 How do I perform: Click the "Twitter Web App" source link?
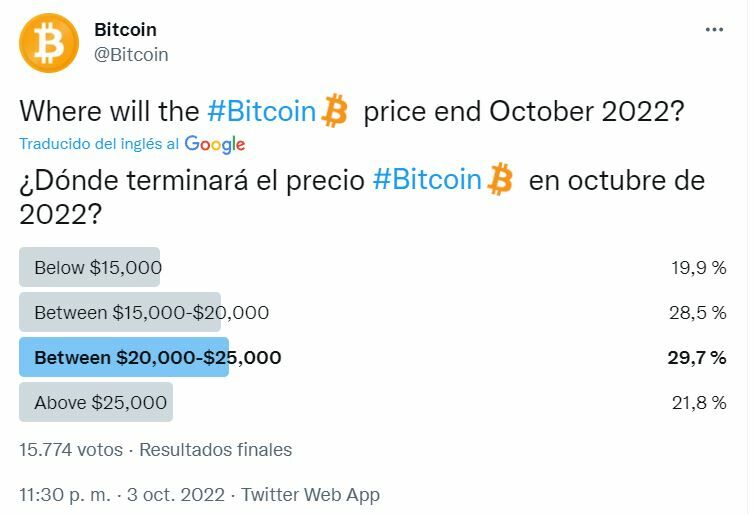pos(310,495)
